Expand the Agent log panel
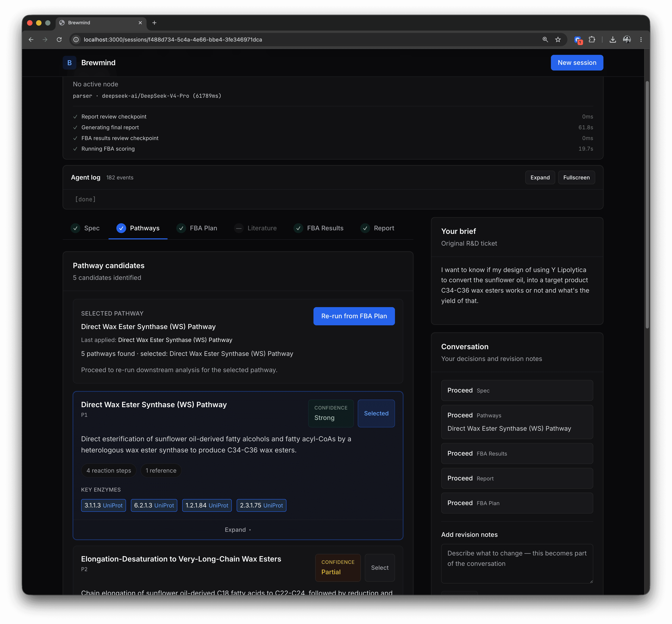672x624 pixels. [x=540, y=178]
